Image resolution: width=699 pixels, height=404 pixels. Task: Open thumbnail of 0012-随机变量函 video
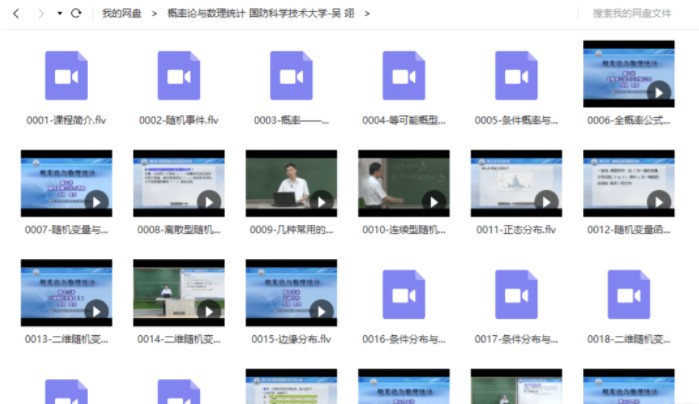point(629,183)
